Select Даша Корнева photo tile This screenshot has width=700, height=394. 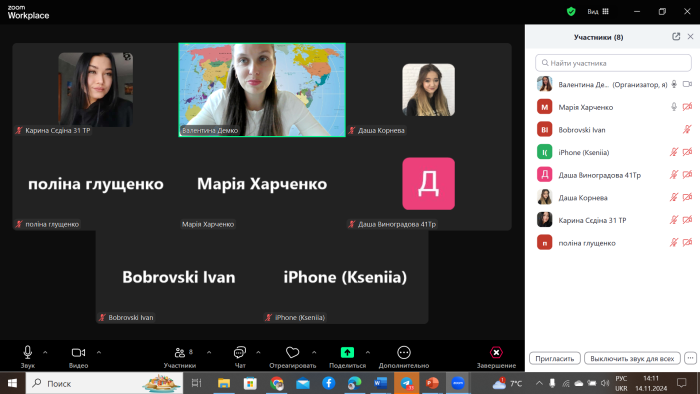[429, 90]
